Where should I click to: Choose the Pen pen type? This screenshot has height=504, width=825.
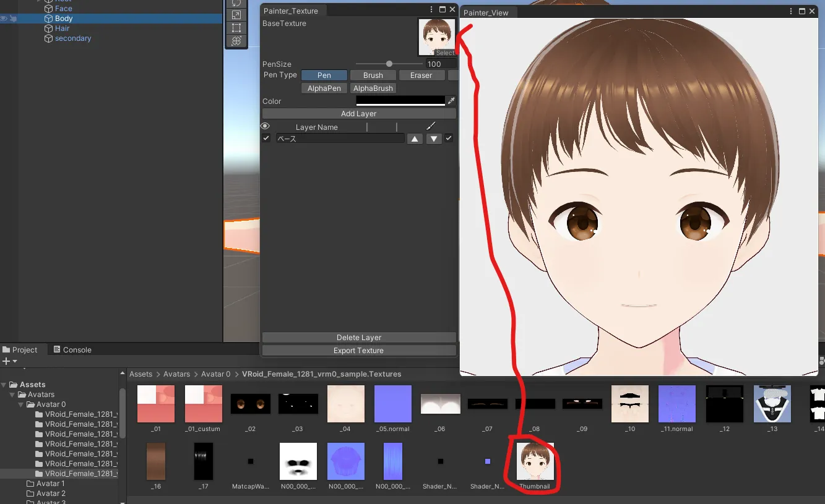324,75
